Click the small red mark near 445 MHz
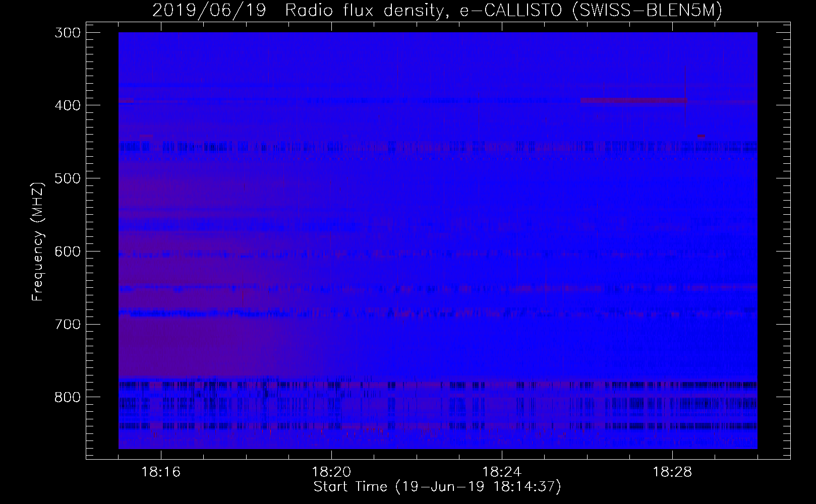 (x=701, y=136)
